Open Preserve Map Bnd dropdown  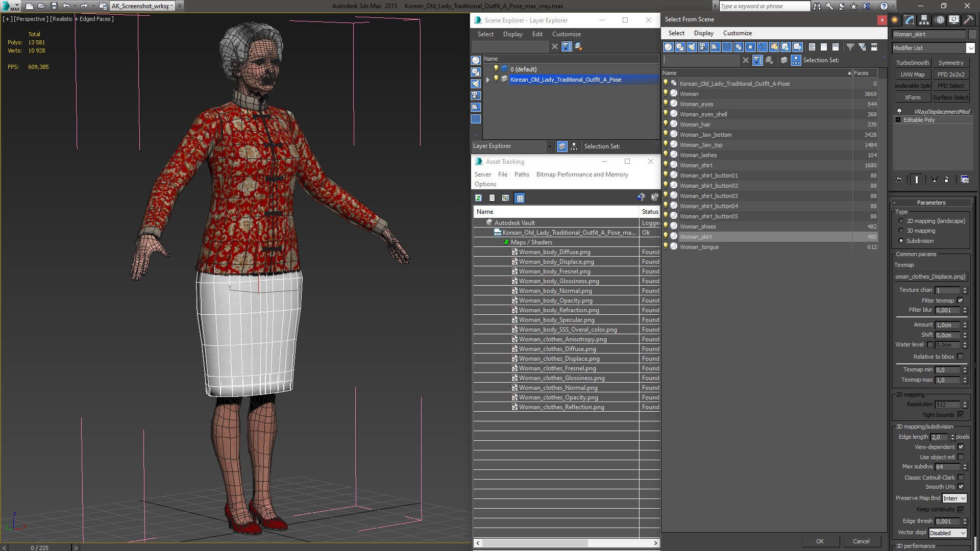[954, 498]
